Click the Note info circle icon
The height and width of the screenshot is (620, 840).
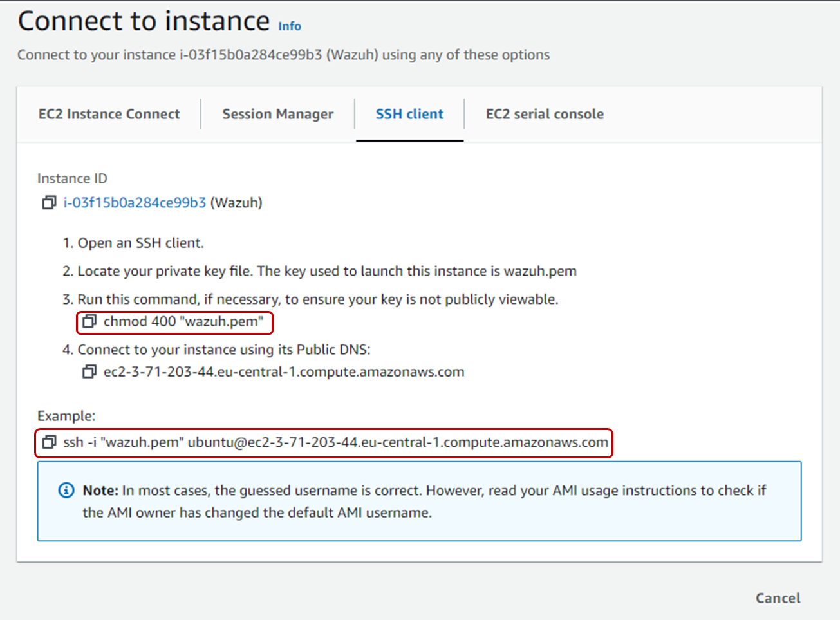pyautogui.click(x=66, y=491)
